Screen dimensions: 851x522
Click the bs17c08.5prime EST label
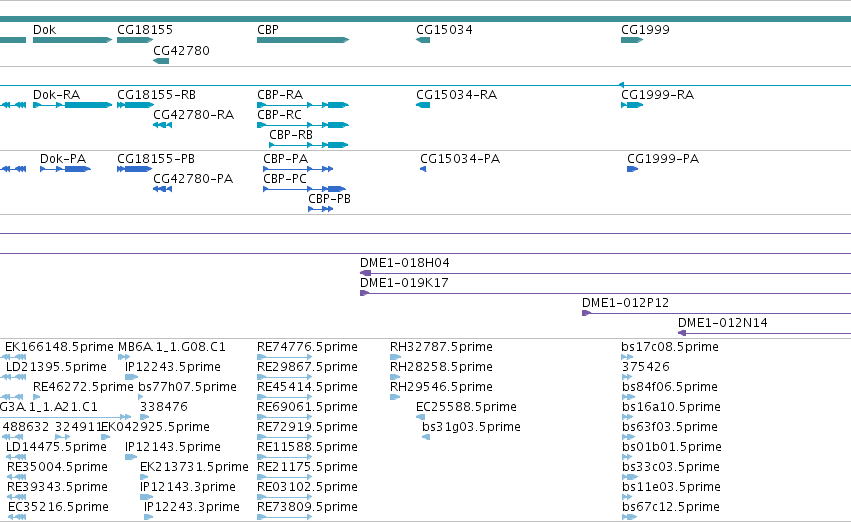(x=670, y=347)
